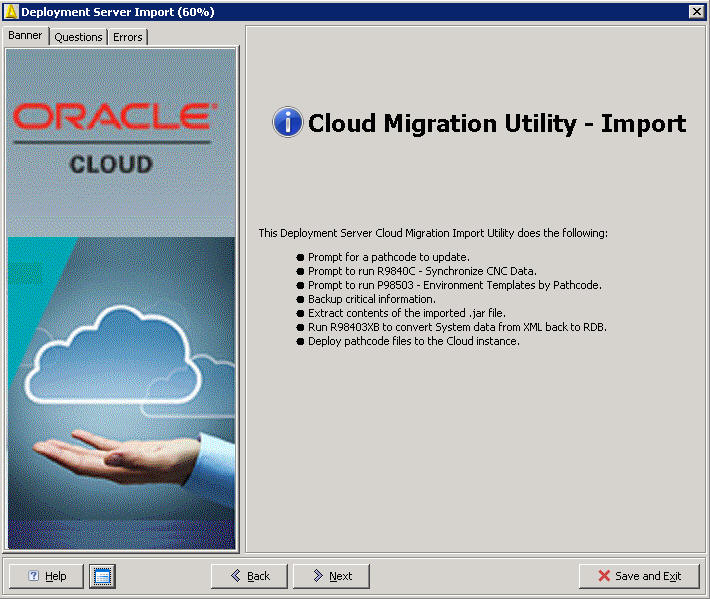Click the yellow title bar application icon

(11, 11)
